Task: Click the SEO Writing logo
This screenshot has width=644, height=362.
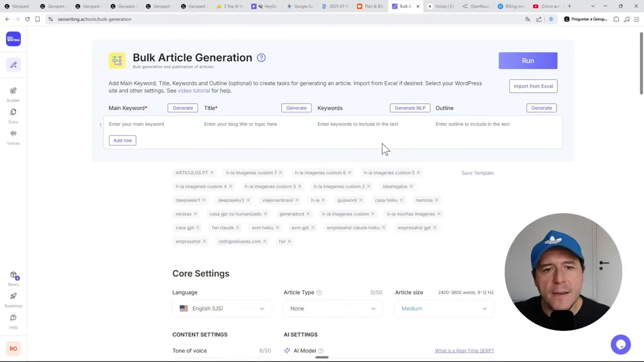Action: pos(13,39)
